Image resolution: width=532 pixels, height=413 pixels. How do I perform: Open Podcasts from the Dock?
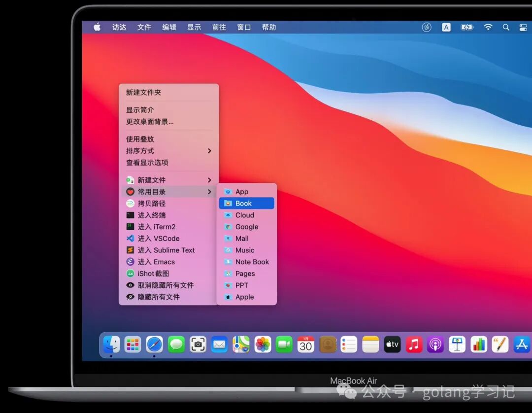[x=435, y=345]
